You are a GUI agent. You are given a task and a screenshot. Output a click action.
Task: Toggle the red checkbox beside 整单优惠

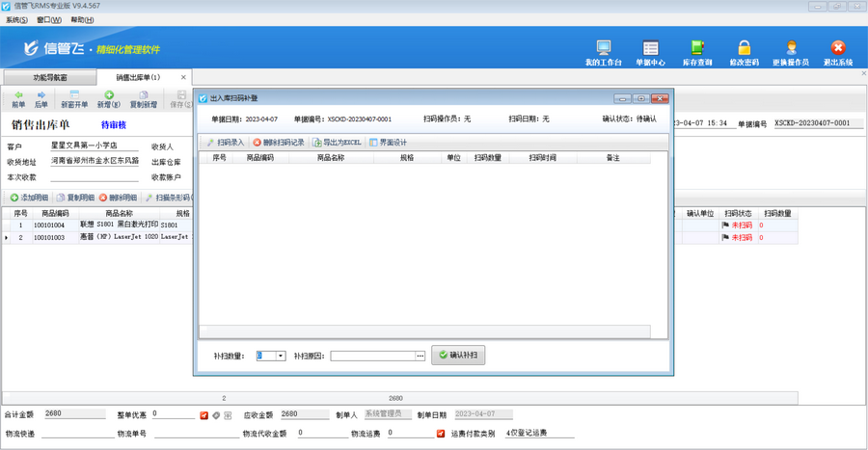click(204, 415)
